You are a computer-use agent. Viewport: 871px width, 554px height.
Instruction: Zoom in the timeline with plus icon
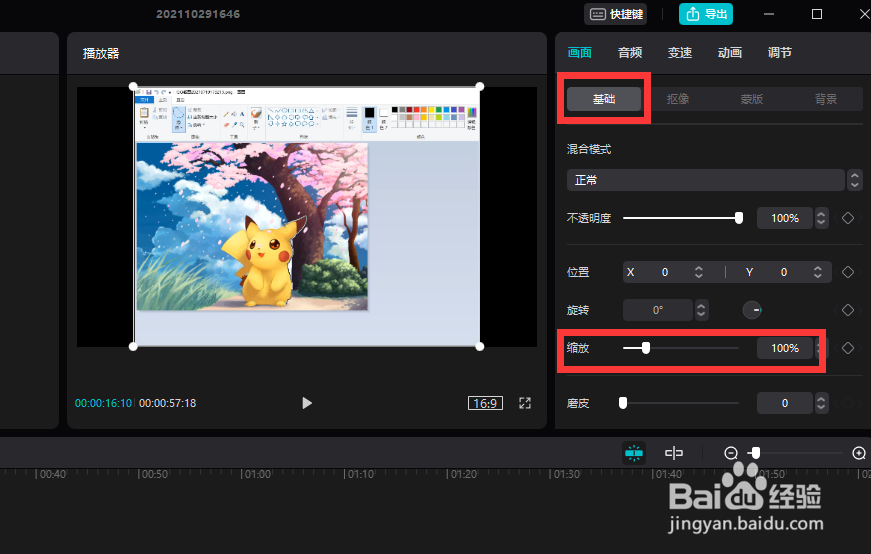(x=859, y=453)
